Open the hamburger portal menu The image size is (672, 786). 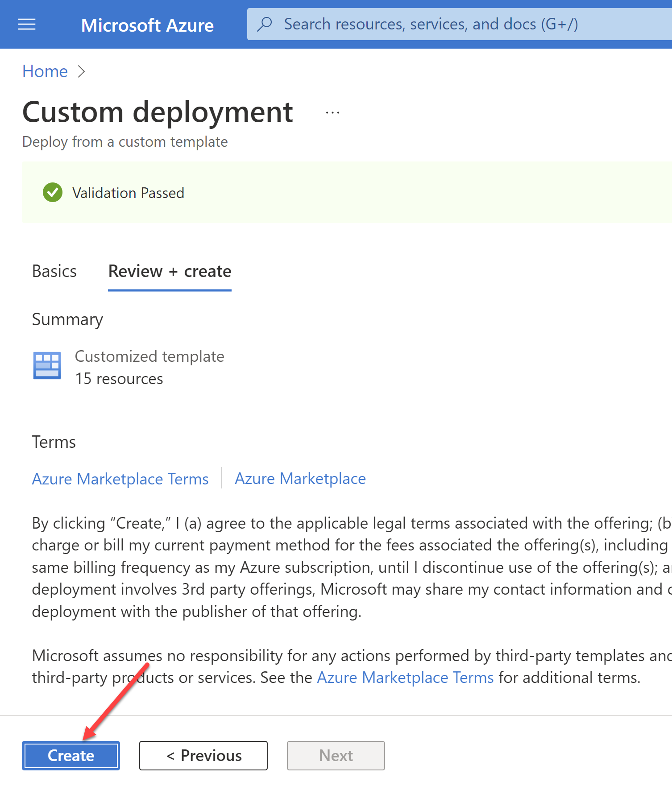tap(27, 24)
